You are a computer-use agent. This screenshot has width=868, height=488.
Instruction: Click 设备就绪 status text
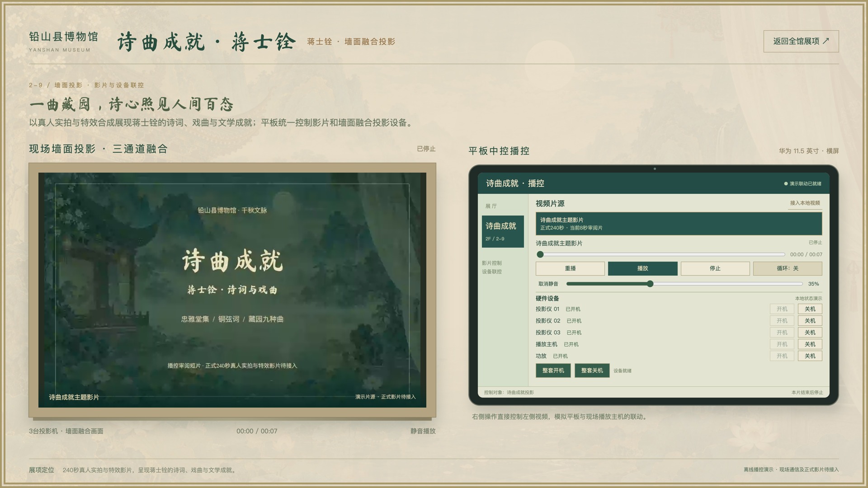pyautogui.click(x=623, y=371)
